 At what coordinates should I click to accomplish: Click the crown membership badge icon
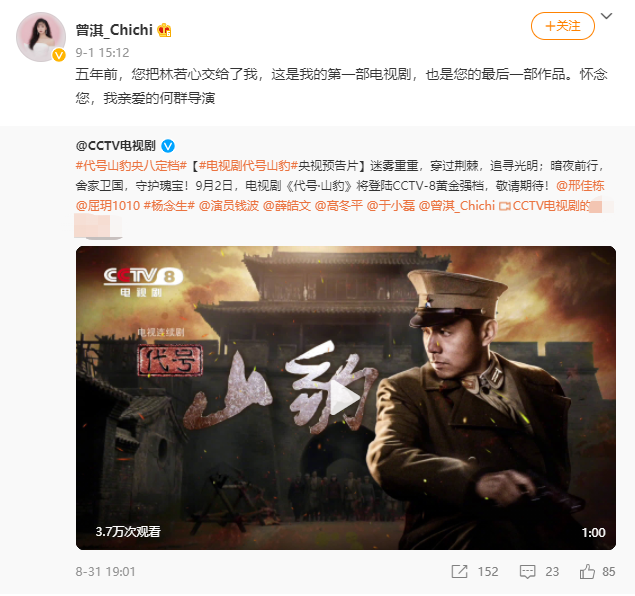coord(164,30)
